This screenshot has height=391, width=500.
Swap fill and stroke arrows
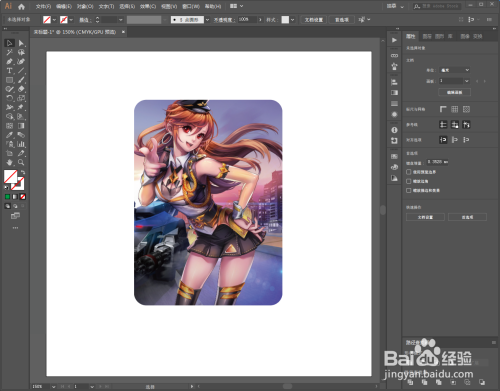23,172
